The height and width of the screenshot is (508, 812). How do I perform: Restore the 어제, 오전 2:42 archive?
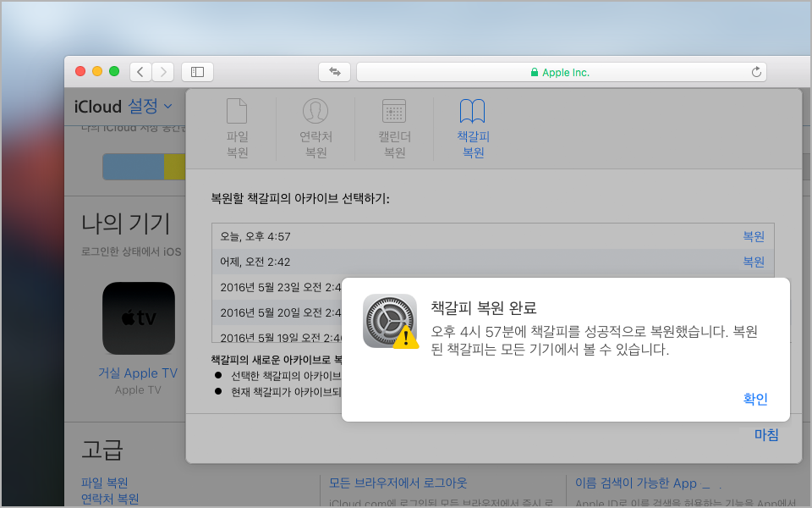(754, 262)
